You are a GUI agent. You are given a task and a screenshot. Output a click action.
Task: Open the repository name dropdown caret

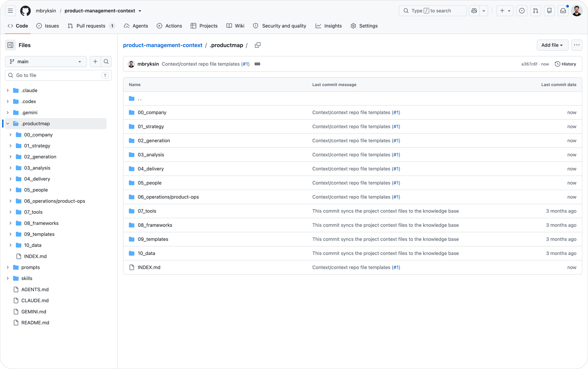tap(140, 11)
